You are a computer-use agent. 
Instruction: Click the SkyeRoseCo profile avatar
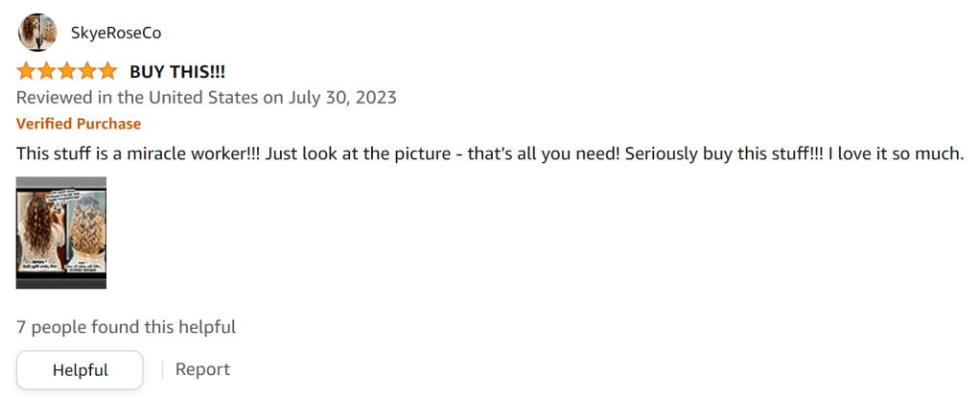coord(36,34)
